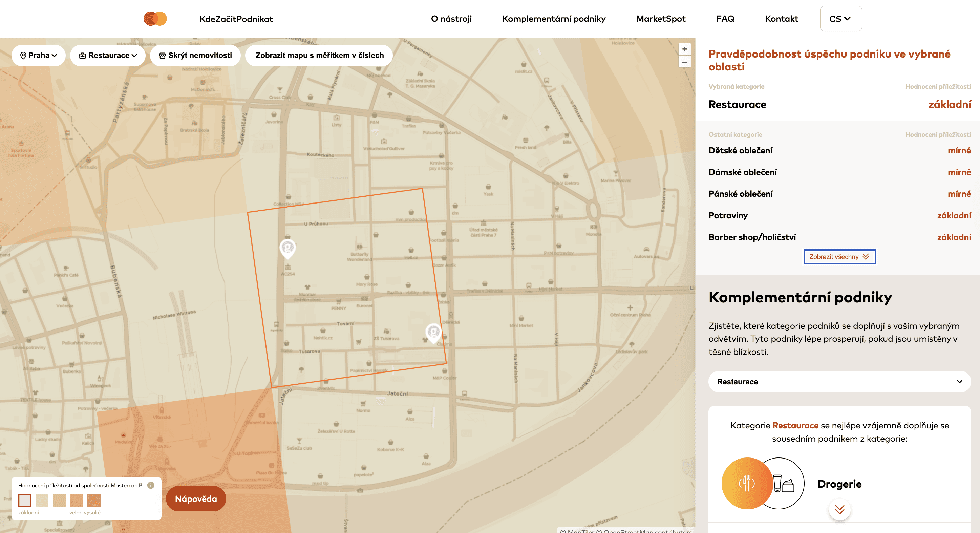980x533 pixels.
Task: Click the info icon in legend box
Action: click(151, 485)
